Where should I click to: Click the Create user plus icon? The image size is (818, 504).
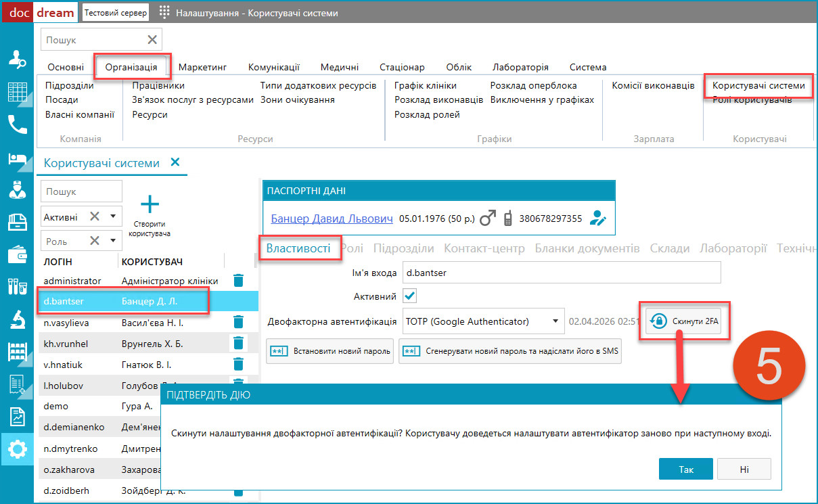149,205
